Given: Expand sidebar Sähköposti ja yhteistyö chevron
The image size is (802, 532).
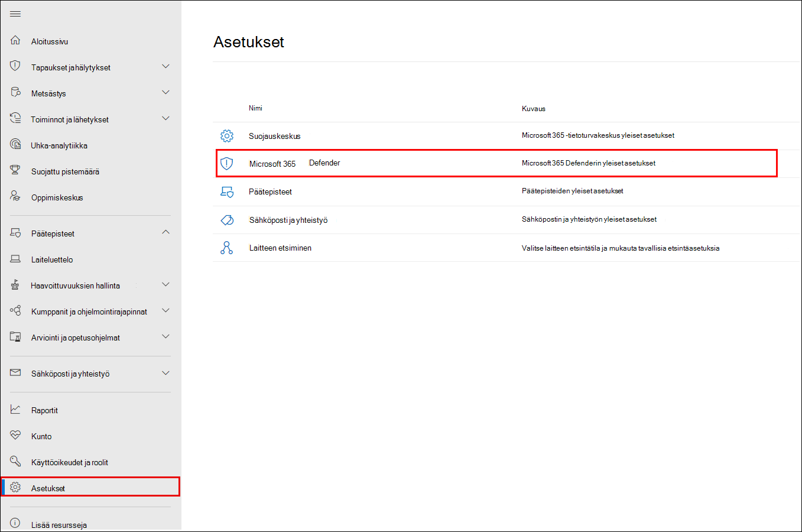Looking at the screenshot, I should pos(165,373).
